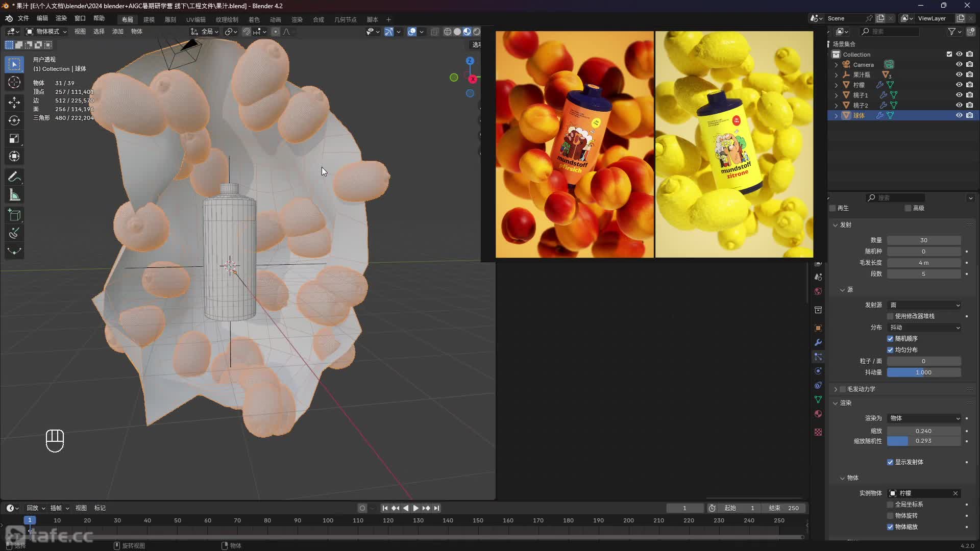Choose the Move tool
Image resolution: width=980 pixels, height=551 pixels.
[14, 102]
